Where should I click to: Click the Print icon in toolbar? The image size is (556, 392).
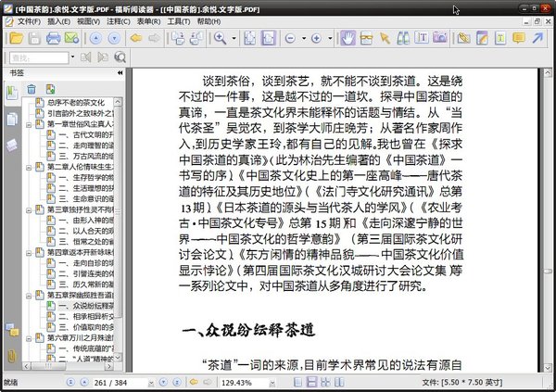(53, 38)
